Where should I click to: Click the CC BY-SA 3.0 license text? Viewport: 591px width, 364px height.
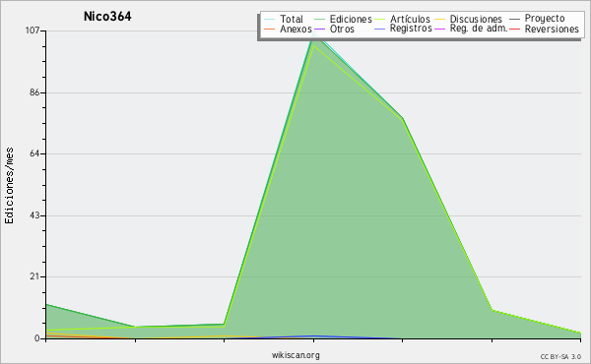tap(560, 357)
